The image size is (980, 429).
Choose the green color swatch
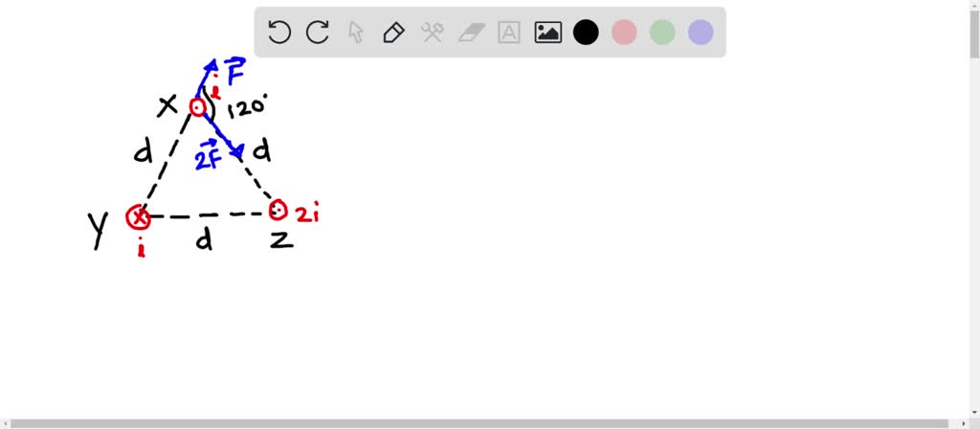[x=662, y=32]
